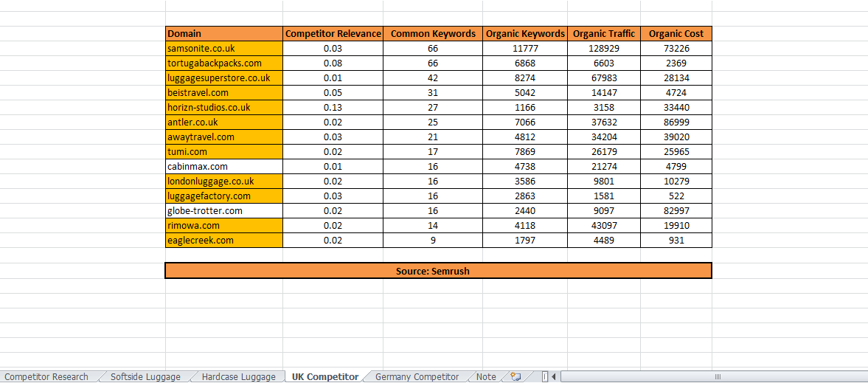Click the antler.co.uk cell
Viewport: 868px width, 383px height.
coord(224,122)
